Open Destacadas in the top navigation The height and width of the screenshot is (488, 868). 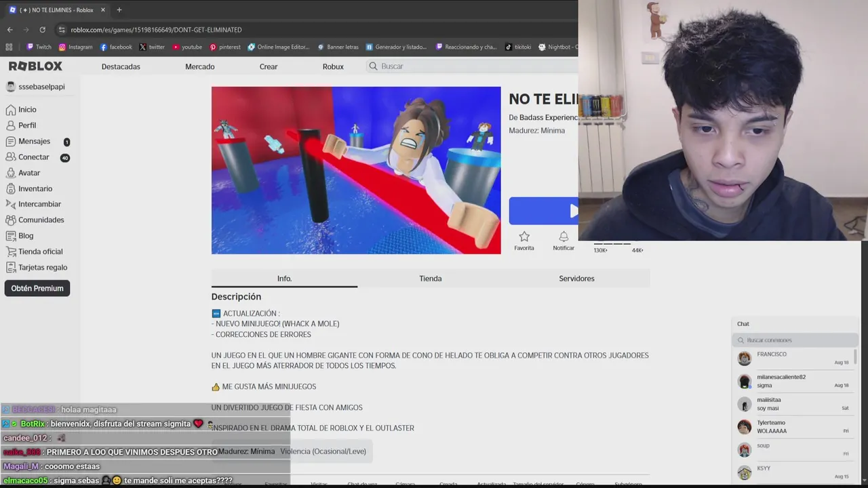[121, 66]
